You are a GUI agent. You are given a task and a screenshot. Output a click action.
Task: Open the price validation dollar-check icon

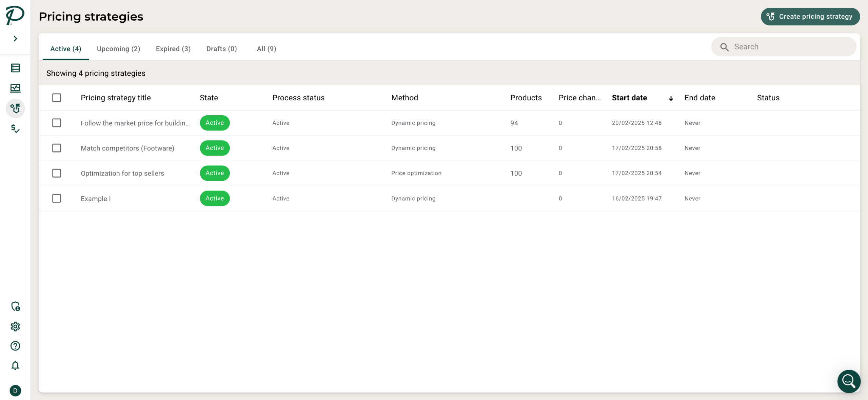tap(15, 128)
